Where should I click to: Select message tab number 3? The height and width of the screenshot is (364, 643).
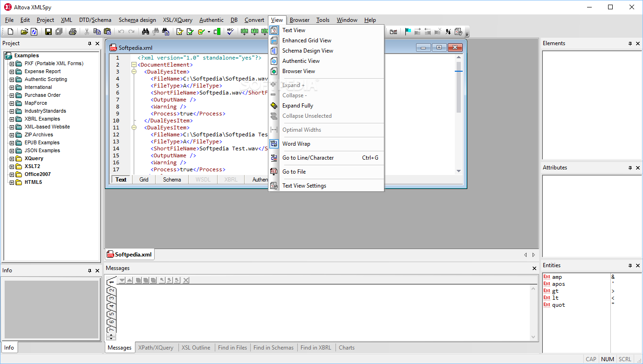coord(111,298)
